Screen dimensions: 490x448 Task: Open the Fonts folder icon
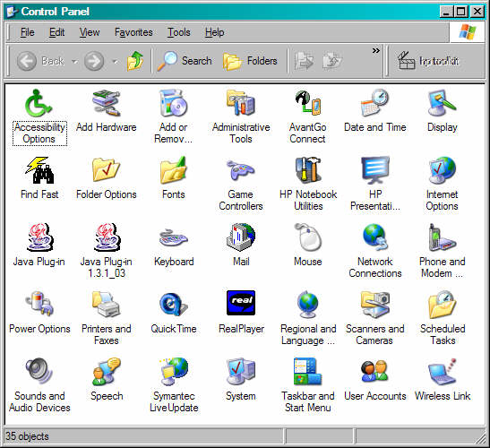click(174, 170)
